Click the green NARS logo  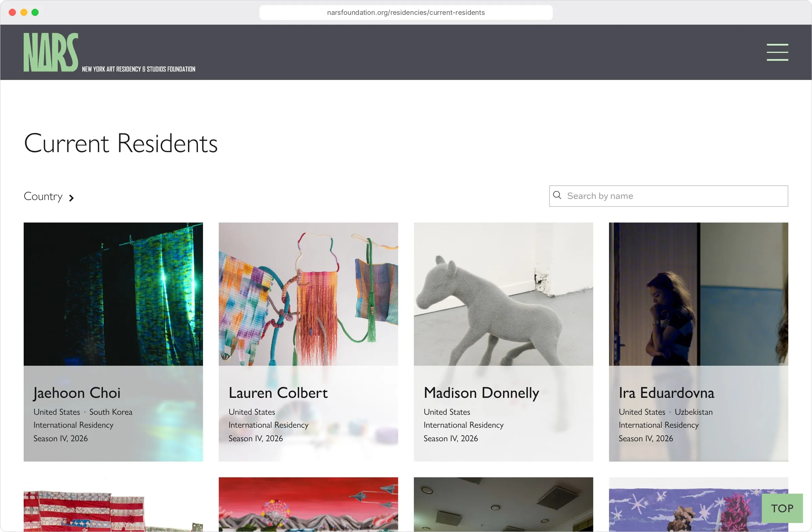(51, 52)
